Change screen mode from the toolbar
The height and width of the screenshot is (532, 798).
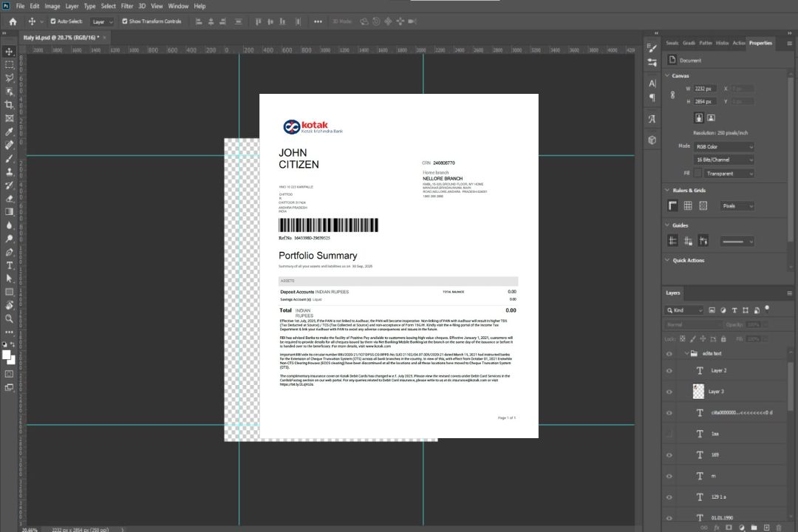click(x=9, y=387)
